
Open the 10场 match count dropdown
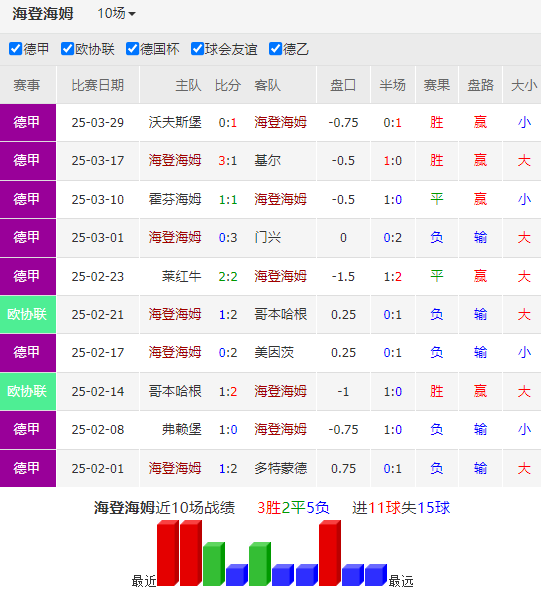tap(116, 14)
